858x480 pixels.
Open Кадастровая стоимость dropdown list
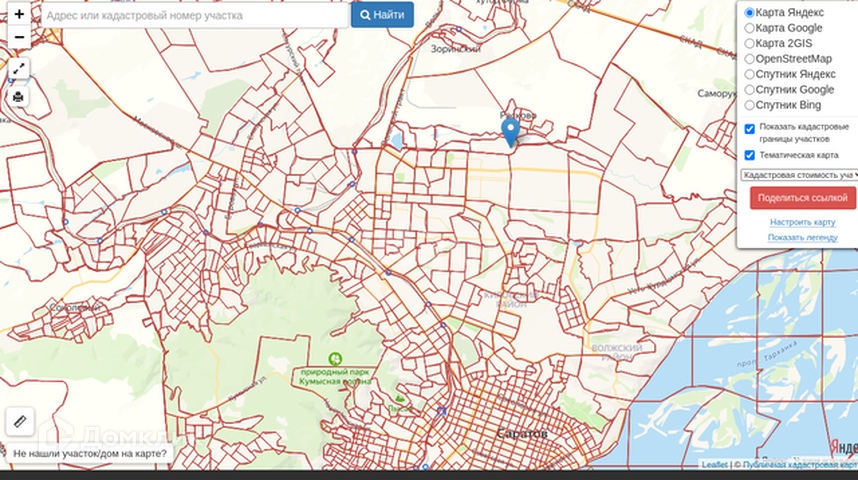click(x=799, y=175)
